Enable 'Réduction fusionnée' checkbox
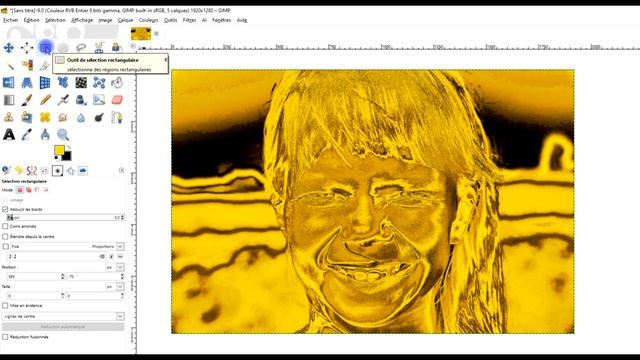 point(5,337)
